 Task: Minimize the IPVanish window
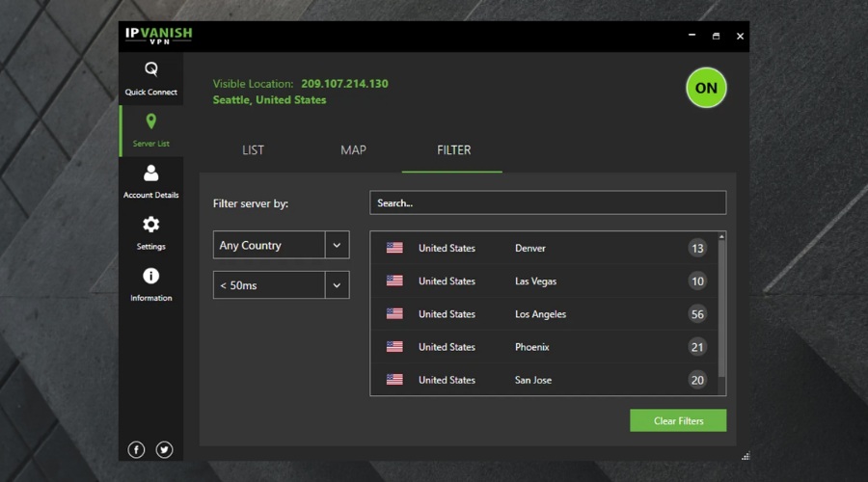tap(692, 36)
